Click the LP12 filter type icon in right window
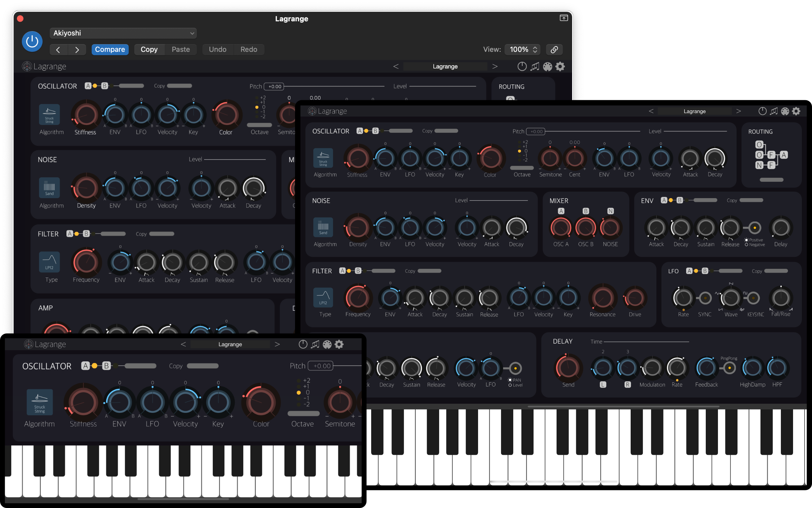This screenshot has width=812, height=508. (x=323, y=297)
